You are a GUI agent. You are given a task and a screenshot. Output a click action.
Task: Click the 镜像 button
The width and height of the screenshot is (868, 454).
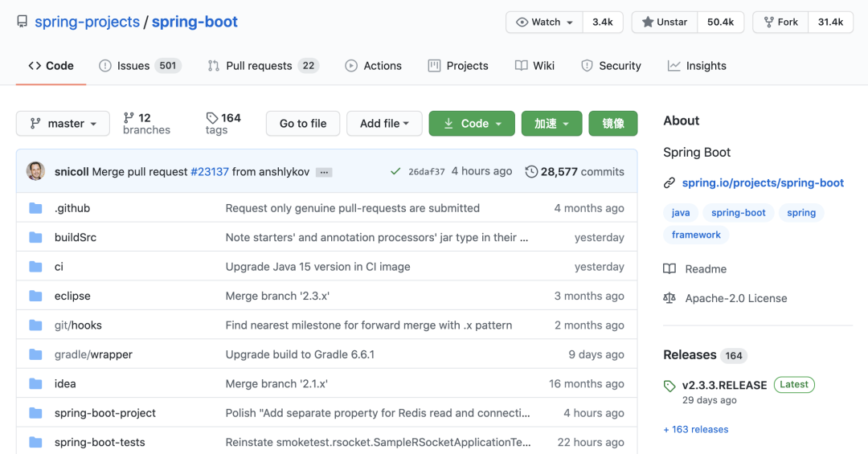click(x=612, y=124)
